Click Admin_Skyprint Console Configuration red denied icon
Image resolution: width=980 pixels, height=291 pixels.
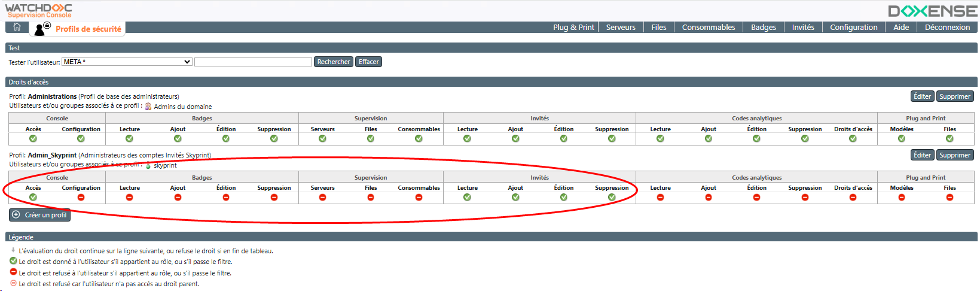[81, 198]
